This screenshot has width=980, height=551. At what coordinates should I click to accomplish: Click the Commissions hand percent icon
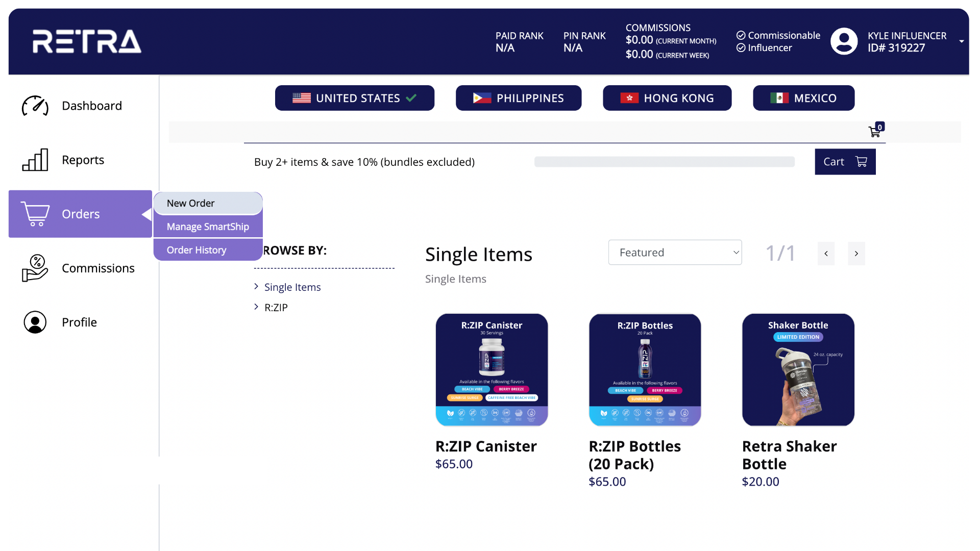pyautogui.click(x=35, y=268)
